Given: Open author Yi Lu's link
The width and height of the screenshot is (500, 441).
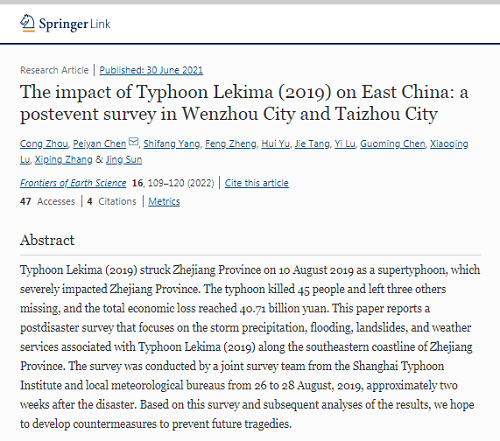Looking at the screenshot, I should coord(345,144).
